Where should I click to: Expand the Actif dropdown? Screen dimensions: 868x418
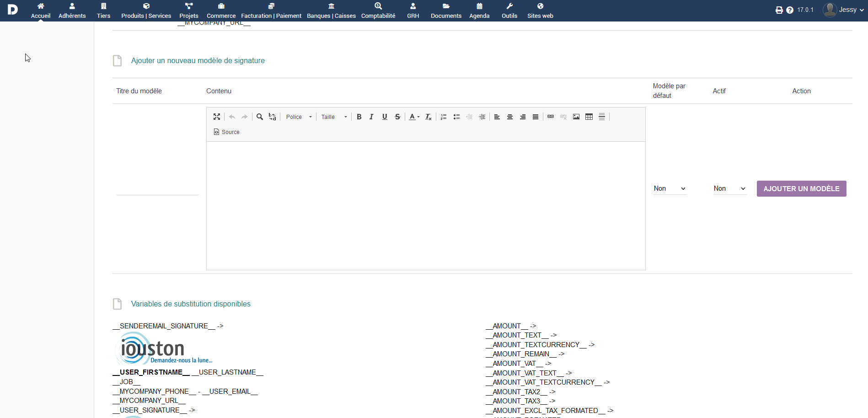pos(729,188)
